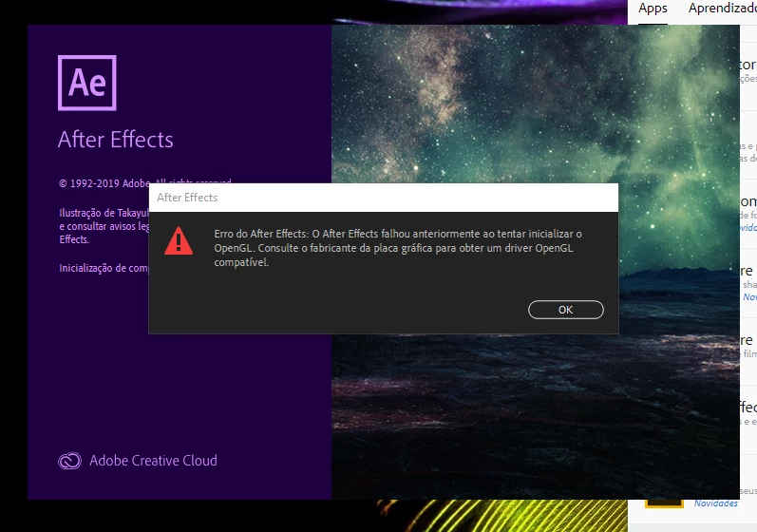Screen dimensions: 757x532
Task: Click the 'Ilustração de Takayu' credit text
Action: click(104, 213)
